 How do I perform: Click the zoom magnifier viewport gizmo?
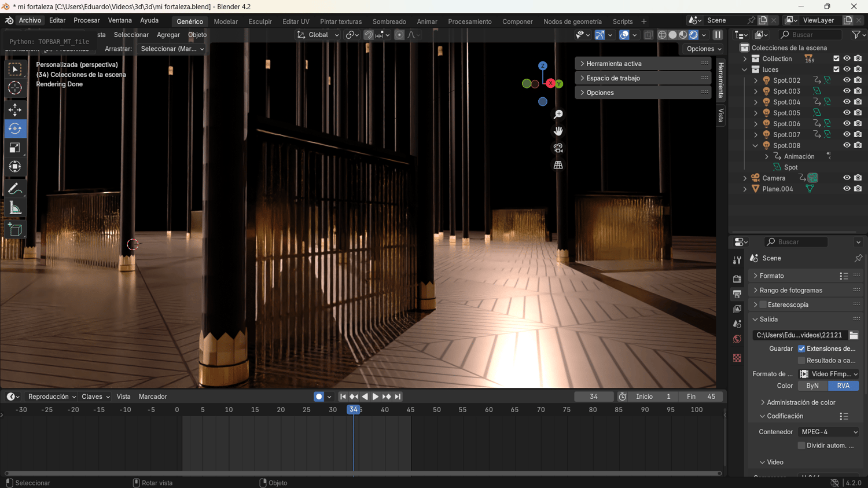[x=558, y=115]
